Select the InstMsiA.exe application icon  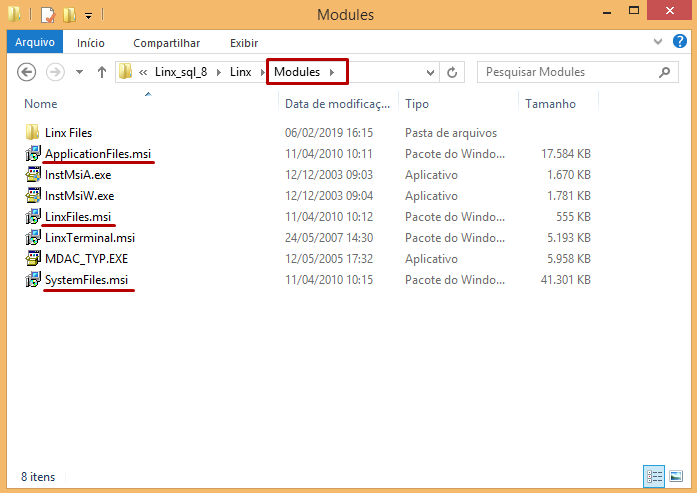coord(33,174)
